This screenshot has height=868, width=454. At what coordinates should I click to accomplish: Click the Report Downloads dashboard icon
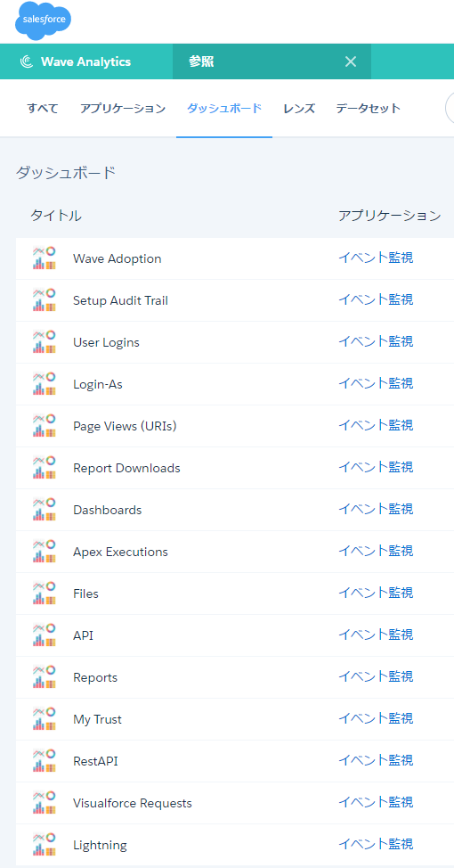pos(45,468)
